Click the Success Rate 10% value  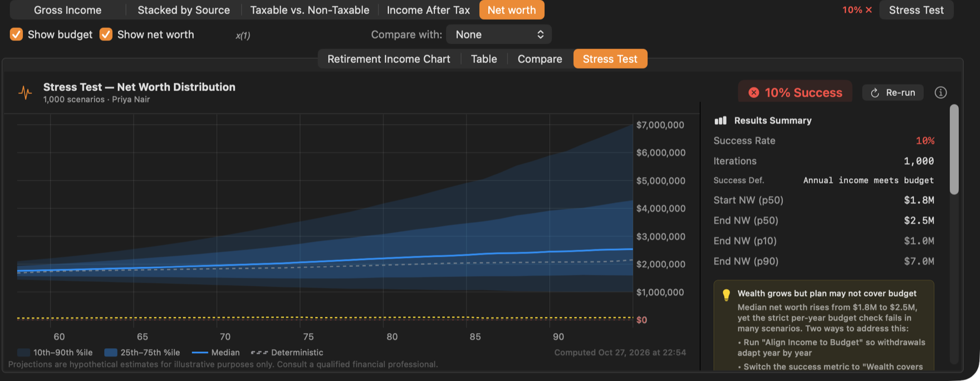point(925,141)
